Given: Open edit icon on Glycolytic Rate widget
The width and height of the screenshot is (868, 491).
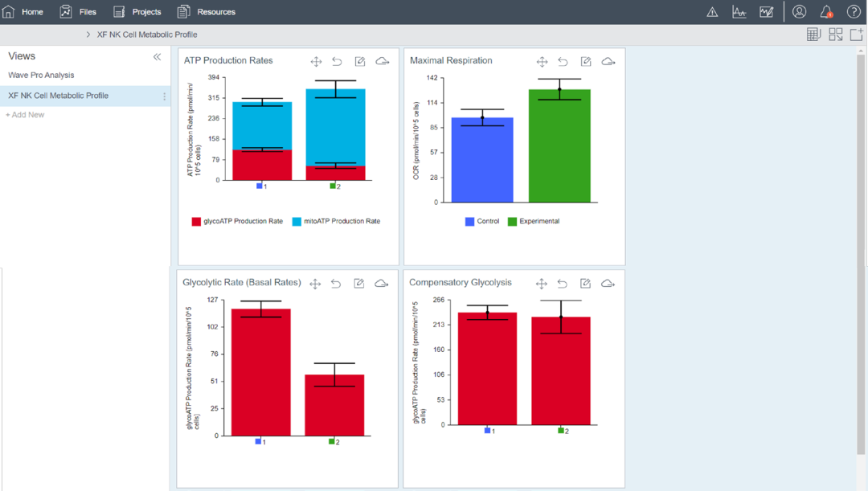Looking at the screenshot, I should coord(359,284).
